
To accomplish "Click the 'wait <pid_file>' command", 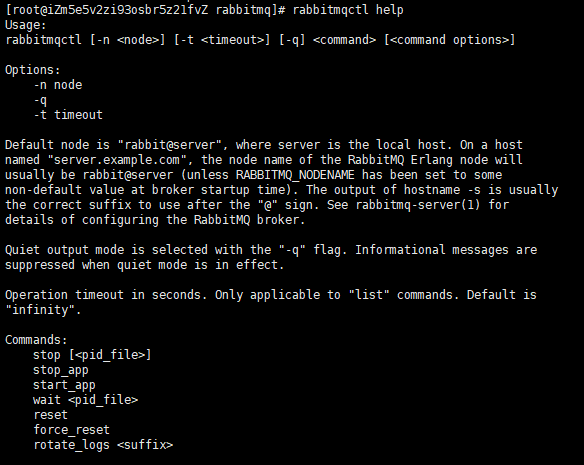I will coord(85,400).
